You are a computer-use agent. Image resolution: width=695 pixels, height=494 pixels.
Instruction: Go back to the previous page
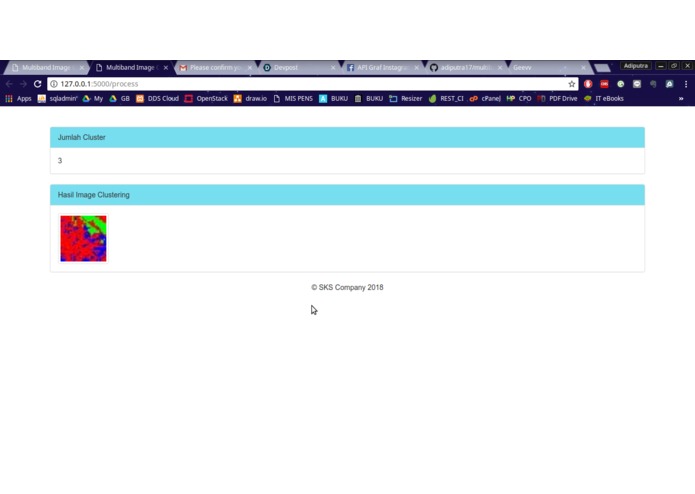[x=9, y=84]
